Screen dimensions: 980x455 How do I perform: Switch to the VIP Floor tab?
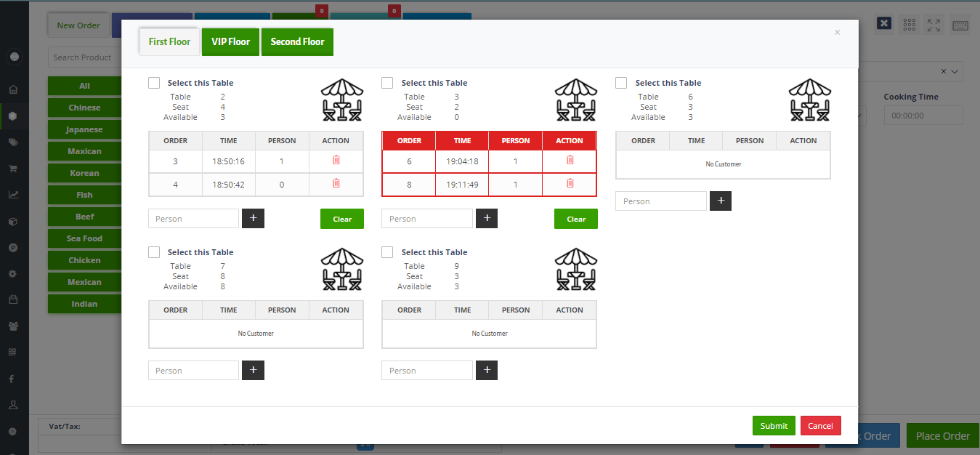click(x=230, y=42)
